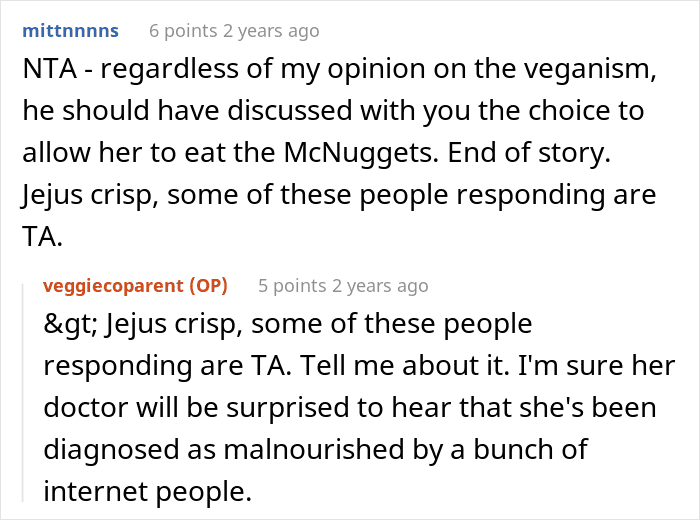
Task: Click the standalone "TA." ending the first comment
Action: coord(42,237)
